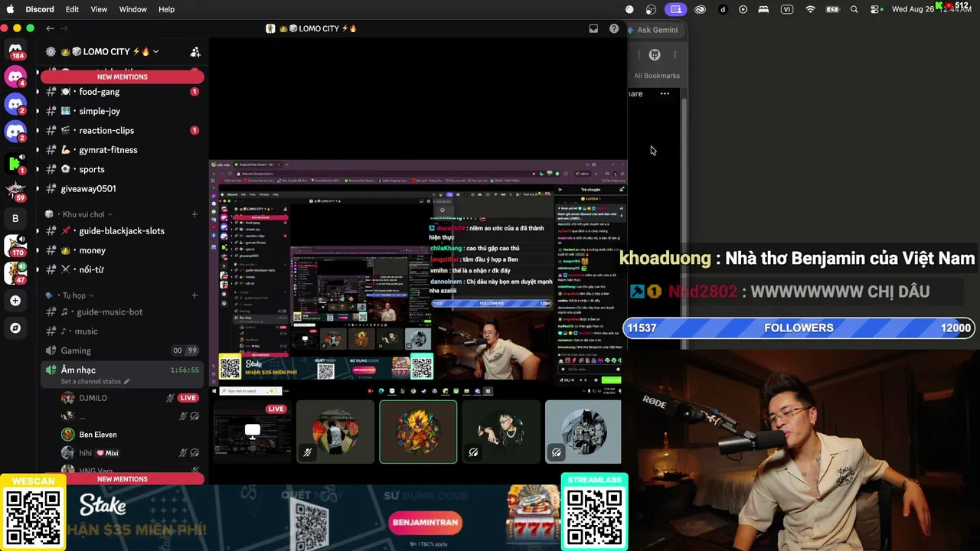Open Control Center in the menu bar
Viewport: 980px width, 551px height.
pos(876,9)
